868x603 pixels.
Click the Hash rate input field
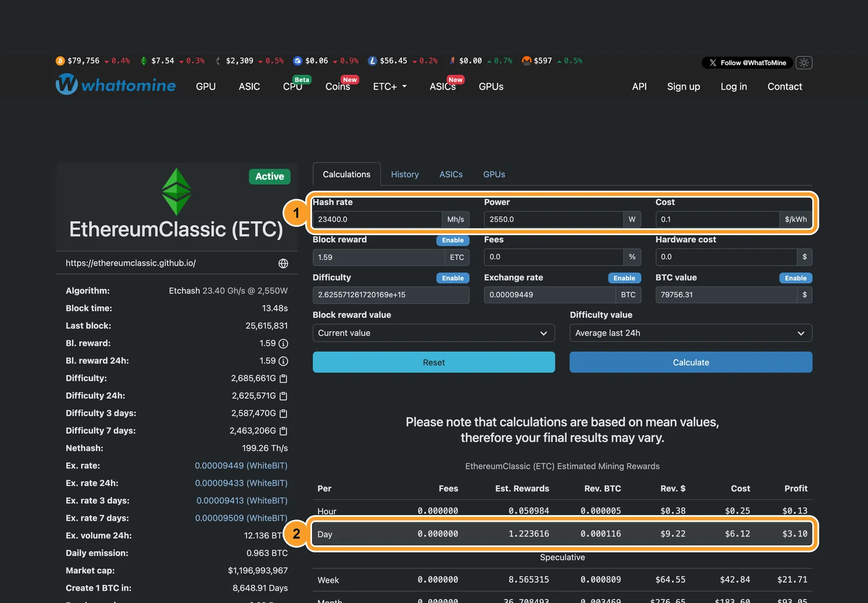[x=377, y=219]
